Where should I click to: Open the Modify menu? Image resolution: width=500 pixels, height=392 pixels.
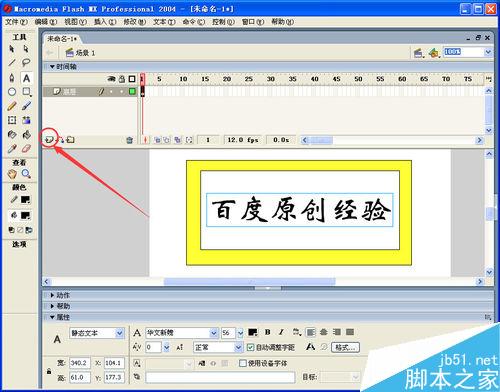(x=134, y=22)
